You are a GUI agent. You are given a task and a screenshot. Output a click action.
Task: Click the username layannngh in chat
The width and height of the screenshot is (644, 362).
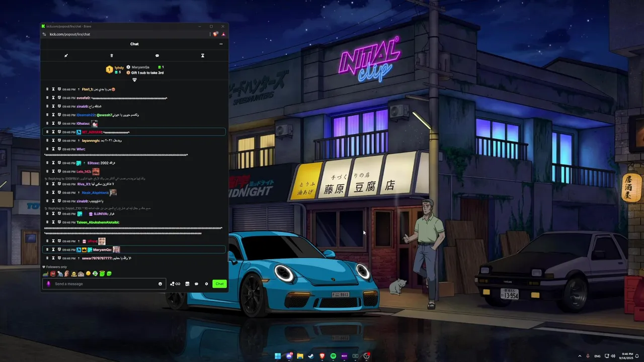pyautogui.click(x=91, y=141)
